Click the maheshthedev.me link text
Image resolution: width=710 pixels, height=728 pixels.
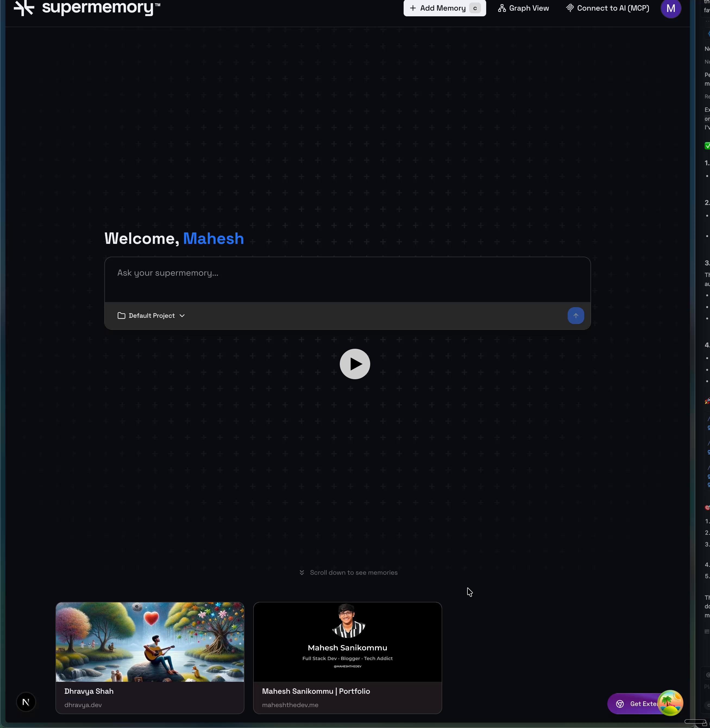pyautogui.click(x=290, y=705)
